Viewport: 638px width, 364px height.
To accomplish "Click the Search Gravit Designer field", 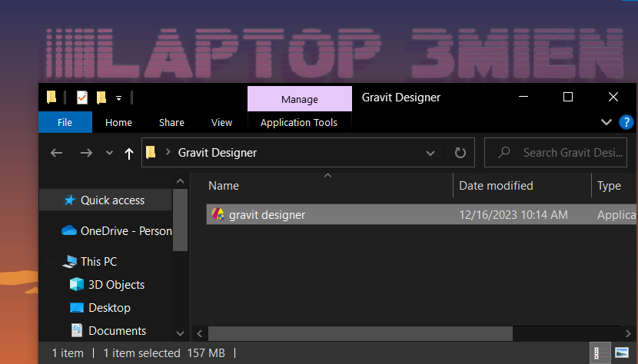I will (x=556, y=153).
